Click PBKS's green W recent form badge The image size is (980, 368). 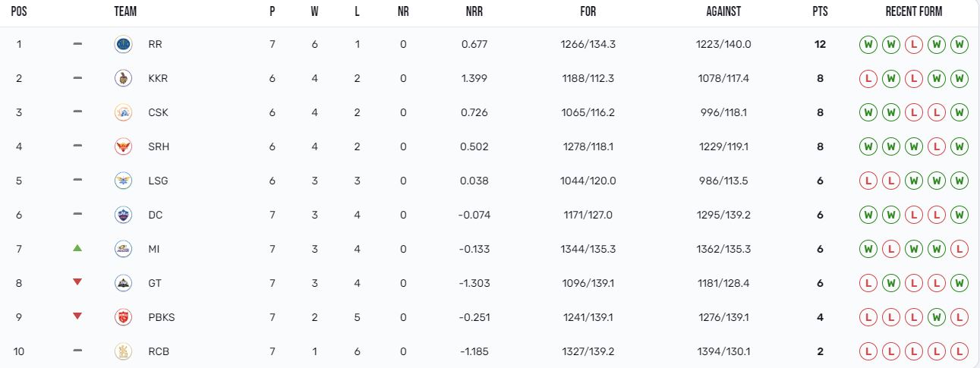937,317
